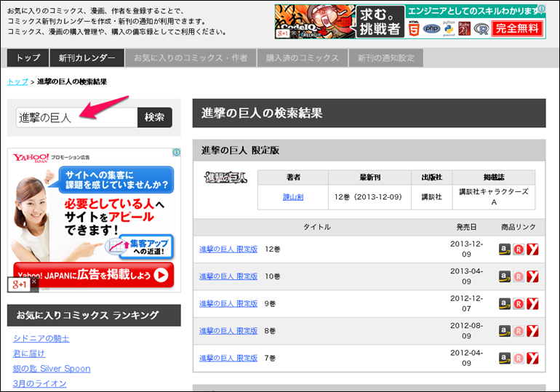The image size is (560, 392).
Task: Go to the 購入済のコミックス tab
Action: click(x=302, y=58)
